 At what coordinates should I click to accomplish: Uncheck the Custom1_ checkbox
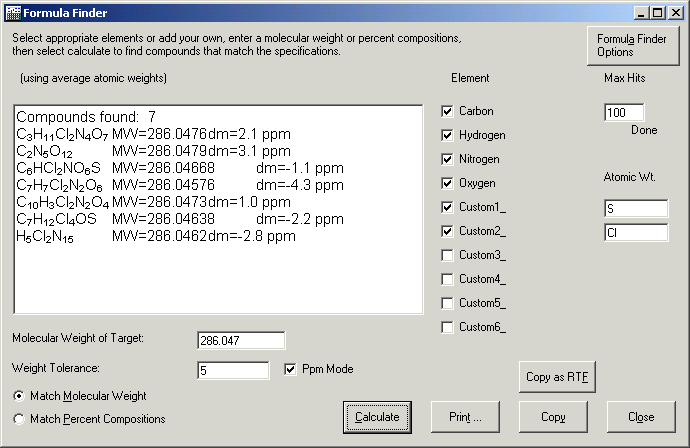(447, 207)
